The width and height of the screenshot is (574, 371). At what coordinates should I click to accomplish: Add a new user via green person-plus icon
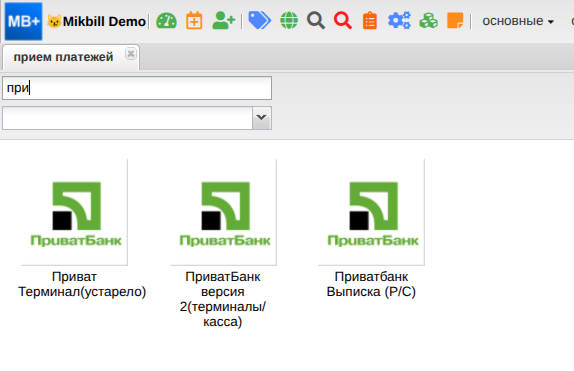pyautogui.click(x=223, y=21)
